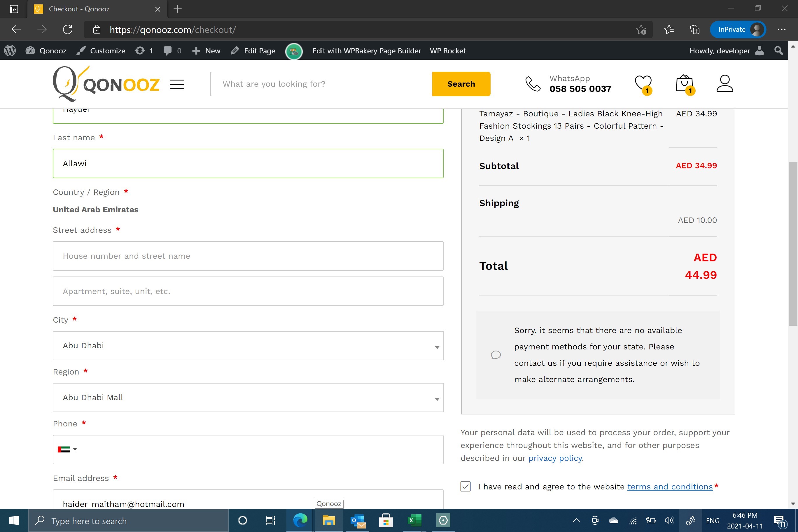The height and width of the screenshot is (532, 798).
Task: Click the Qonooz site logo
Action: pos(106,84)
